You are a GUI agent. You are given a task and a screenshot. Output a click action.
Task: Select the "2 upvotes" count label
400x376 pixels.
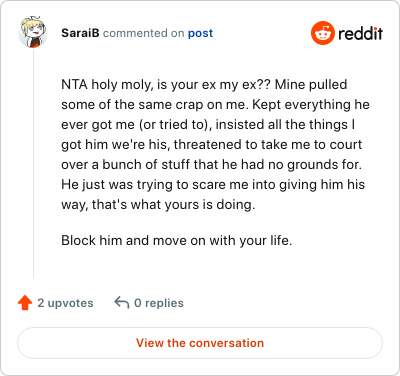click(x=65, y=303)
